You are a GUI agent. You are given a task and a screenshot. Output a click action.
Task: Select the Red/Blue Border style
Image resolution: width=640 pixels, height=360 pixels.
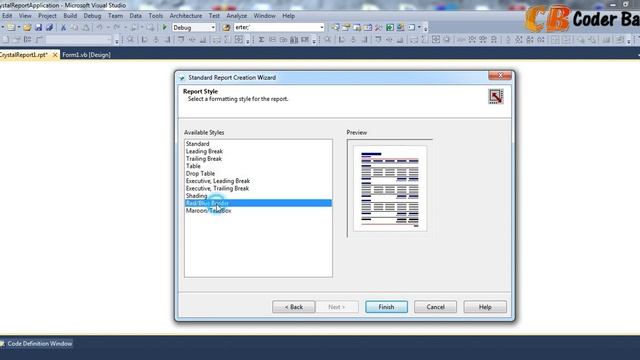tap(258, 203)
